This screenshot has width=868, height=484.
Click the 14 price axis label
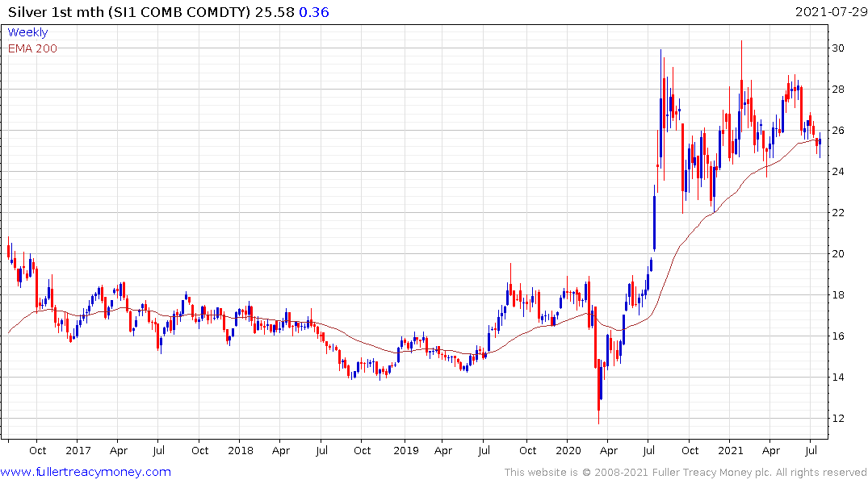(x=838, y=378)
